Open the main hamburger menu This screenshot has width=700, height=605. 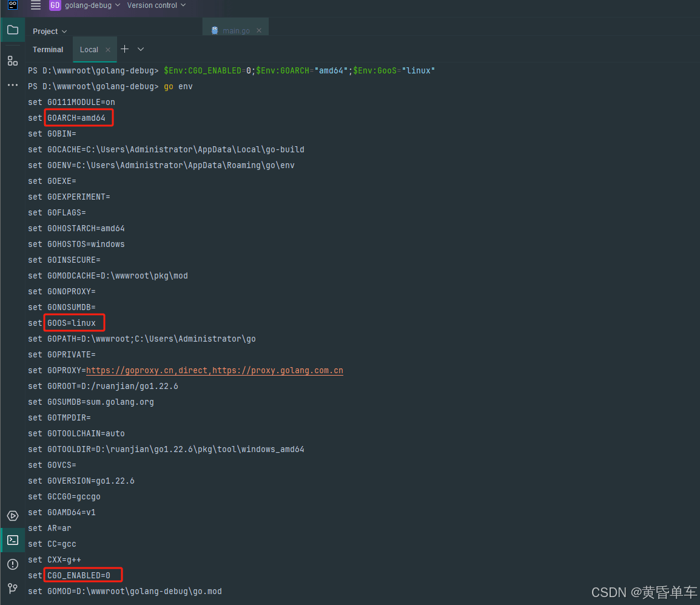pyautogui.click(x=36, y=5)
